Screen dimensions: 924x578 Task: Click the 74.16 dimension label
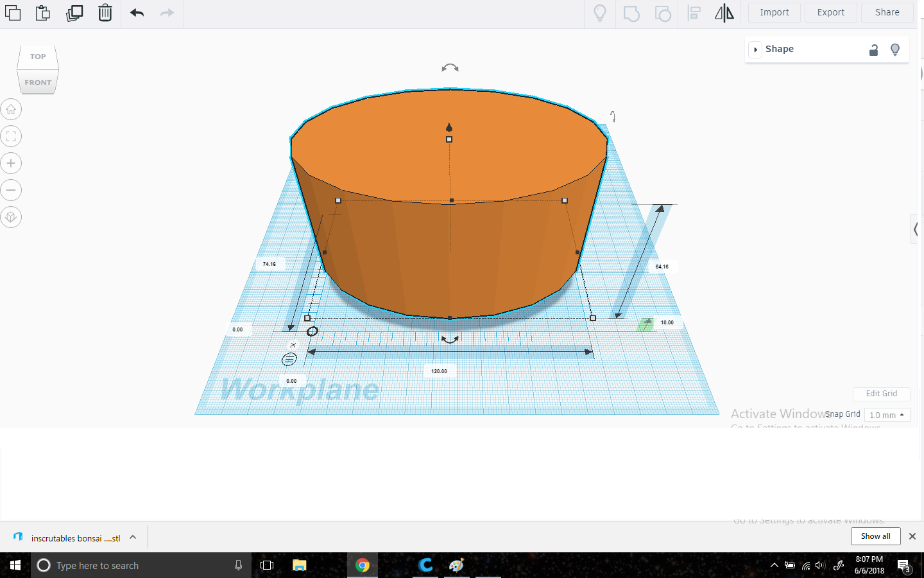[269, 264]
